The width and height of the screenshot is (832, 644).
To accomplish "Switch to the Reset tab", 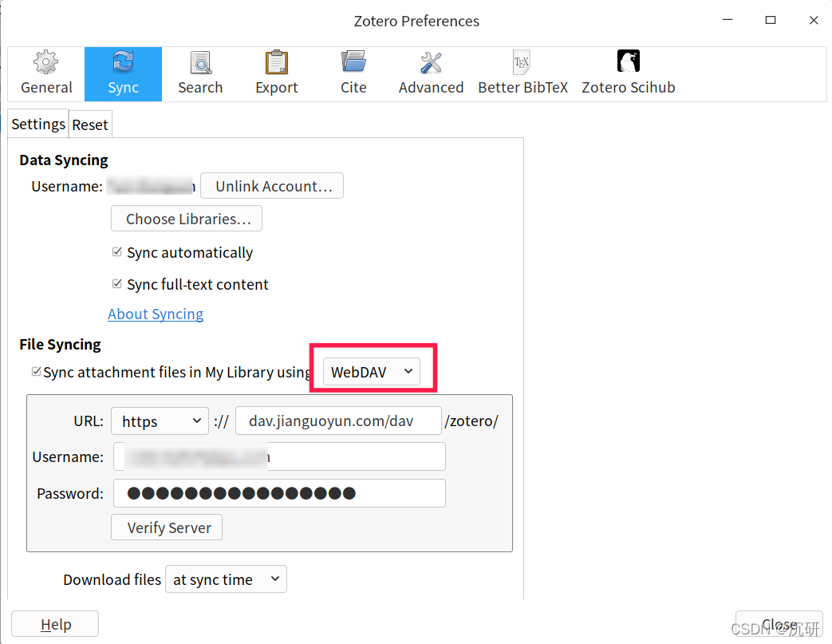I will pyautogui.click(x=90, y=124).
